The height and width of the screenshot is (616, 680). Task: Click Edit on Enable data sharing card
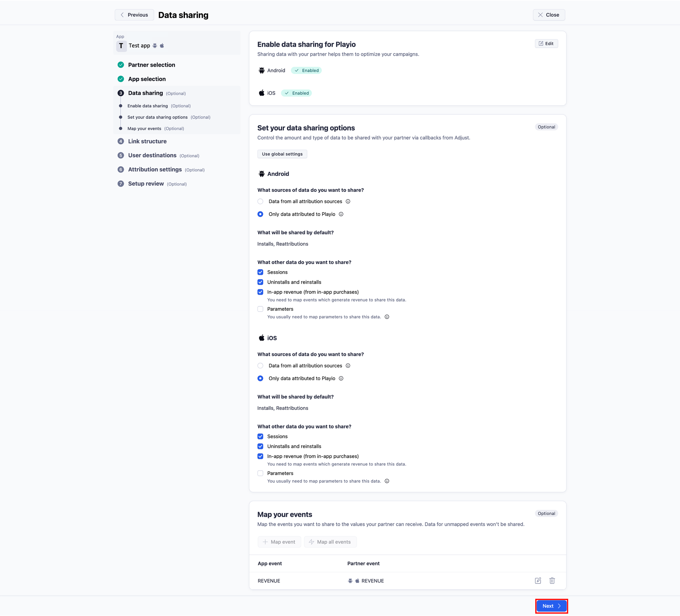pos(546,43)
